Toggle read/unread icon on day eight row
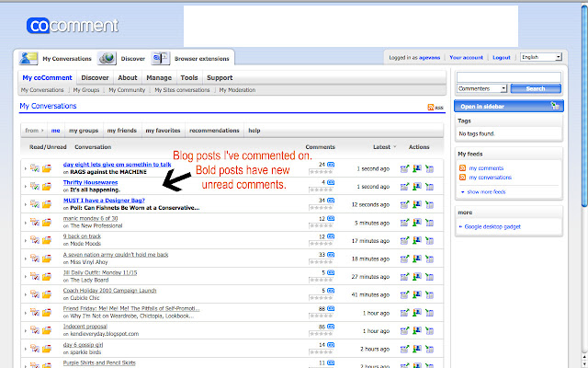This screenshot has width=588, height=368. click(35, 168)
